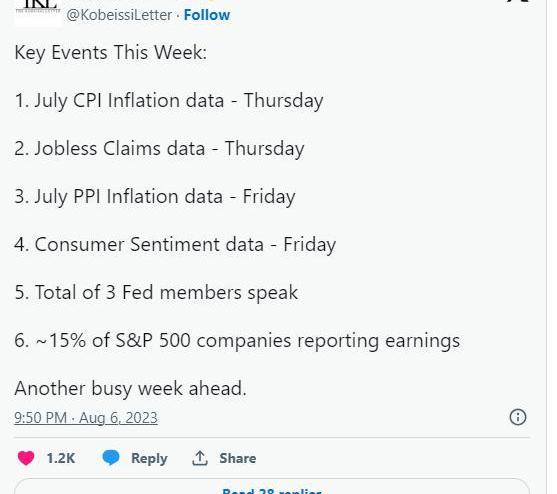Like the tweet with the pink heart icon
The image size is (557, 494).
[26, 458]
